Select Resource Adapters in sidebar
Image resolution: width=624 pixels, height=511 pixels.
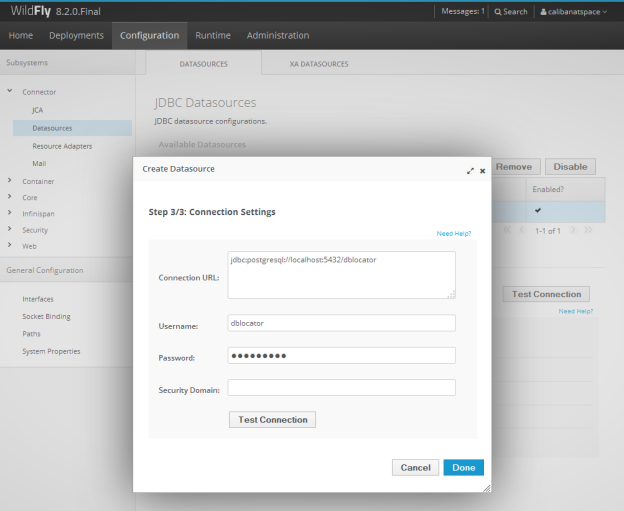62,146
